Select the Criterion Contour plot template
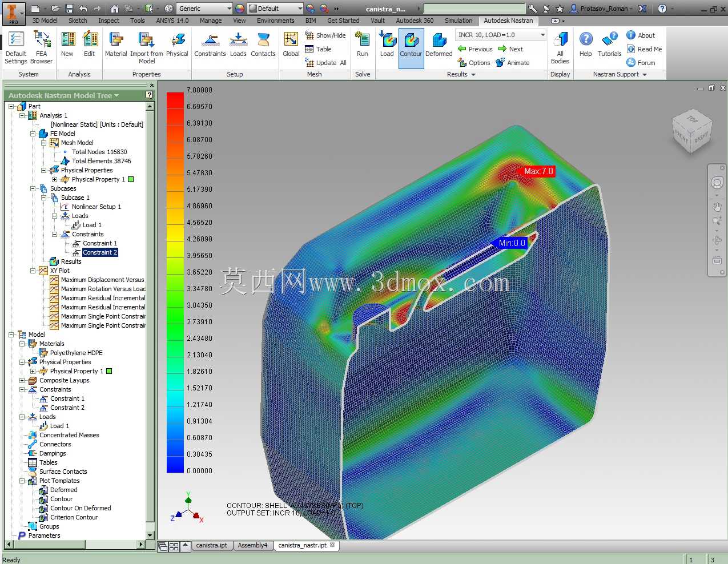This screenshot has width=728, height=564. click(74, 517)
